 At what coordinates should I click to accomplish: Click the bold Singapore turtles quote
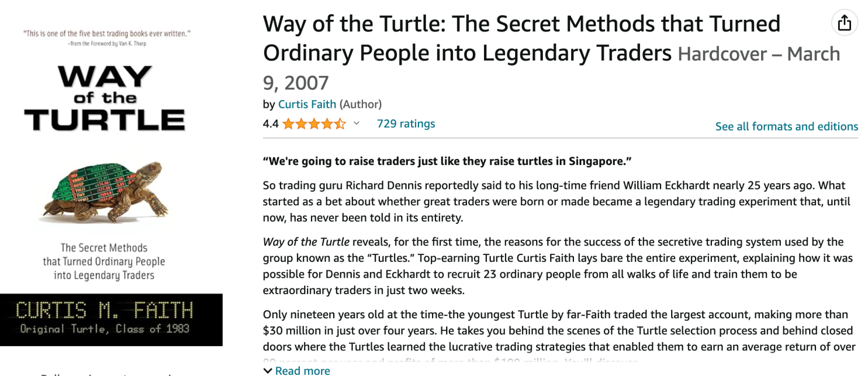pos(447,161)
